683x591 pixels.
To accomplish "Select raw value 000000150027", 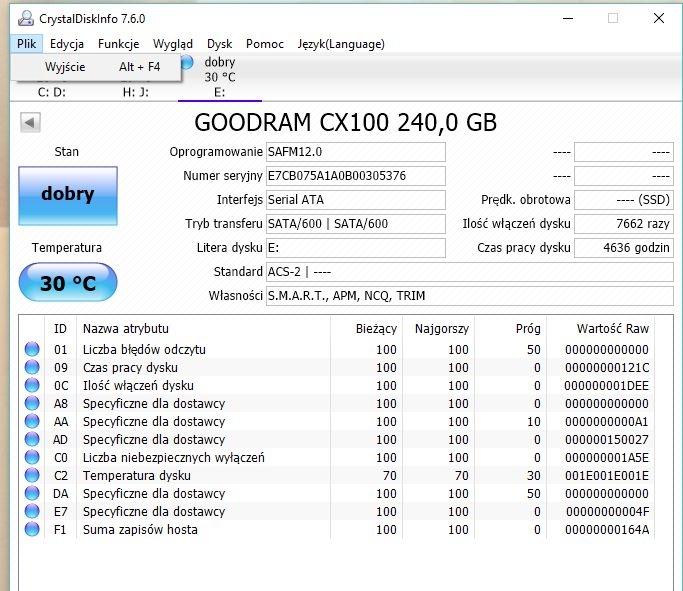I will click(607, 439).
